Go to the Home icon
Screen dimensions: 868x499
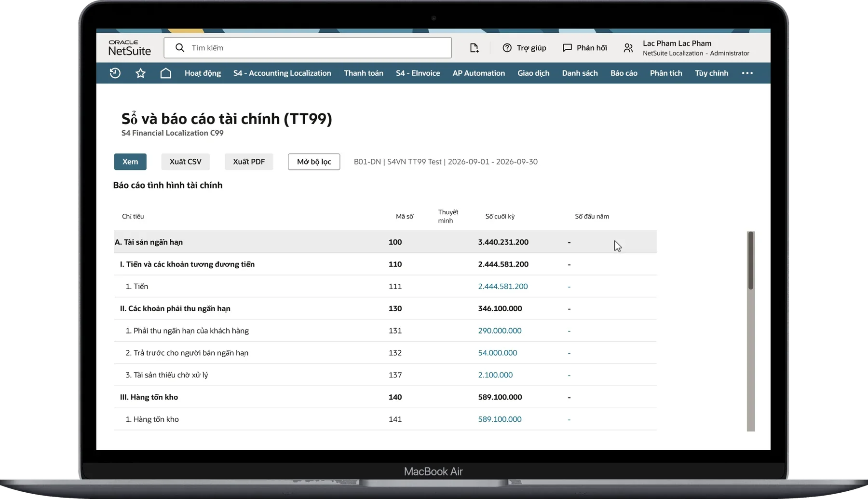tap(165, 73)
